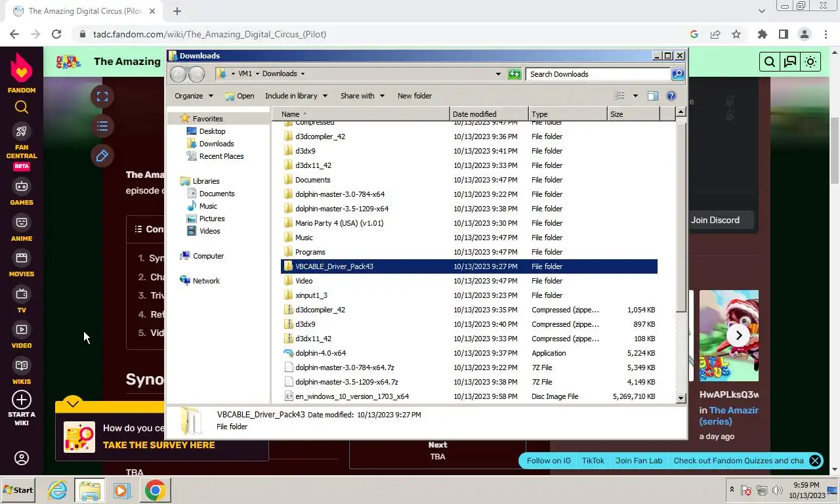Click the Join Discord button
Viewport: 840px width, 504px height.
[x=715, y=220]
